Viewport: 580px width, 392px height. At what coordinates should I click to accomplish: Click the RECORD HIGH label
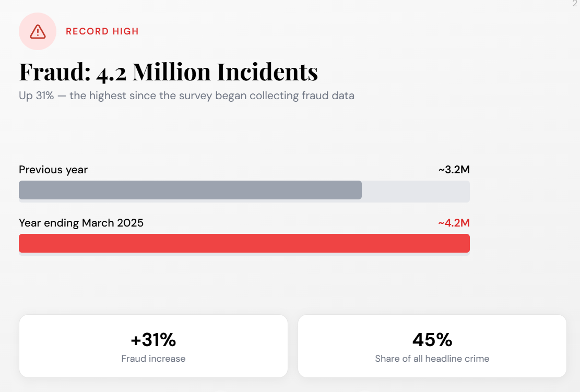point(102,31)
